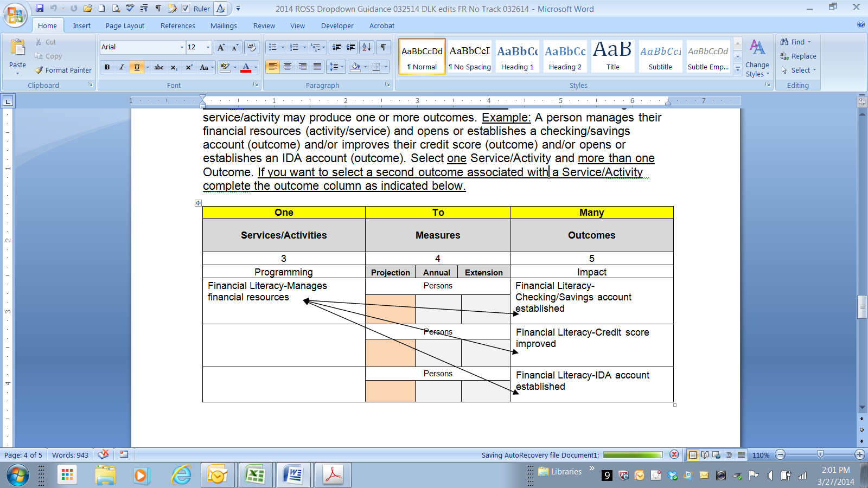
Task: Open the font size dropdown
Action: click(208, 47)
